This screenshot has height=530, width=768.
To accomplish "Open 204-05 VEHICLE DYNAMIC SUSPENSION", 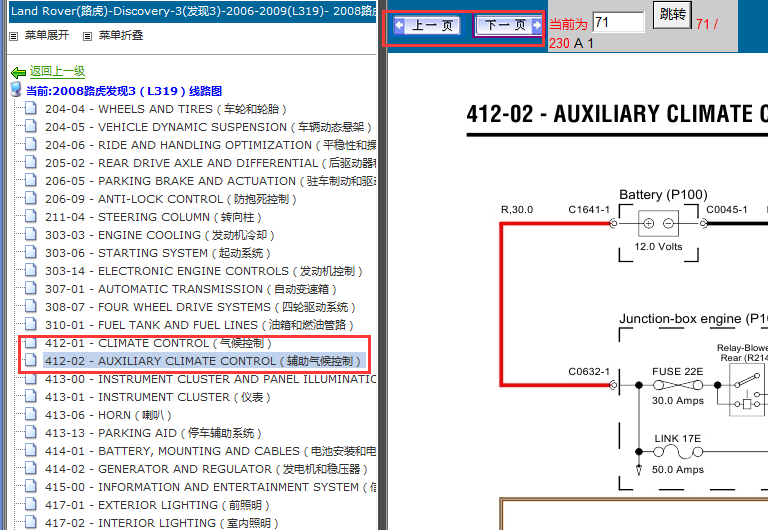I will click(x=208, y=127).
